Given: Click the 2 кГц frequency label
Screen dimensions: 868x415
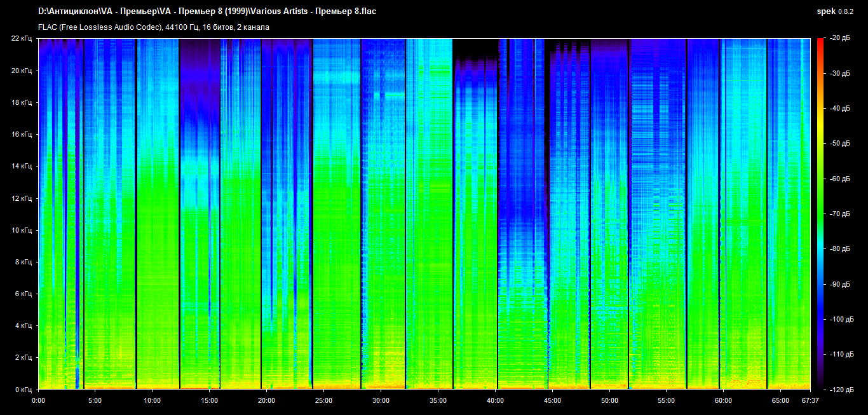Looking at the screenshot, I should [24, 357].
